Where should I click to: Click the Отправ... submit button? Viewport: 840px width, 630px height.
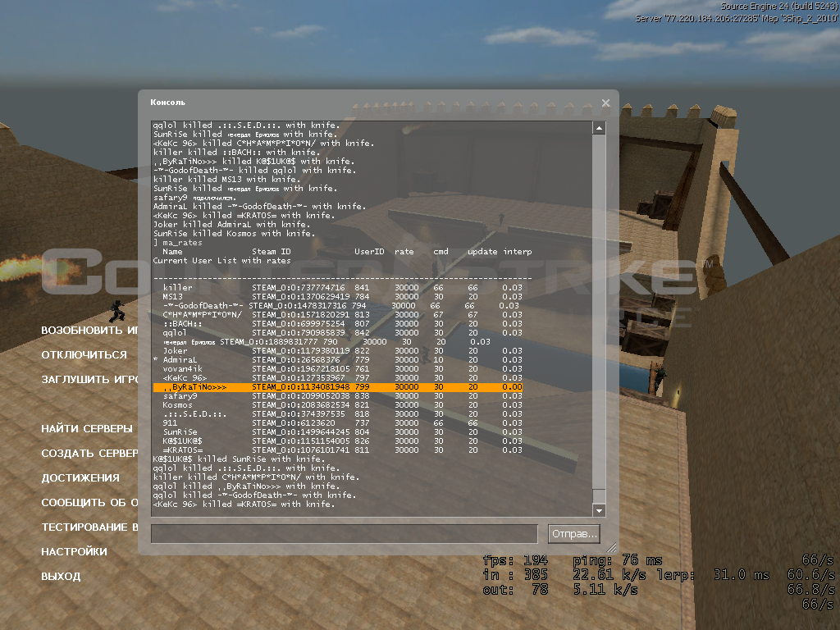pos(574,533)
